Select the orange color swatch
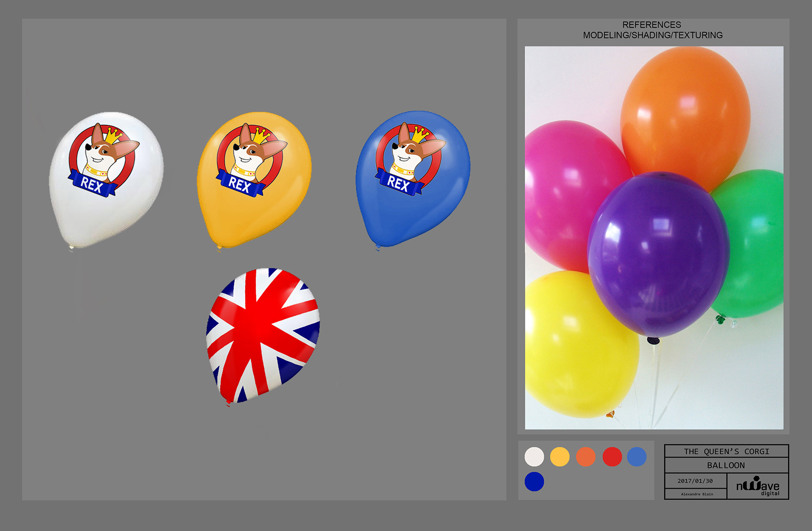 click(586, 457)
